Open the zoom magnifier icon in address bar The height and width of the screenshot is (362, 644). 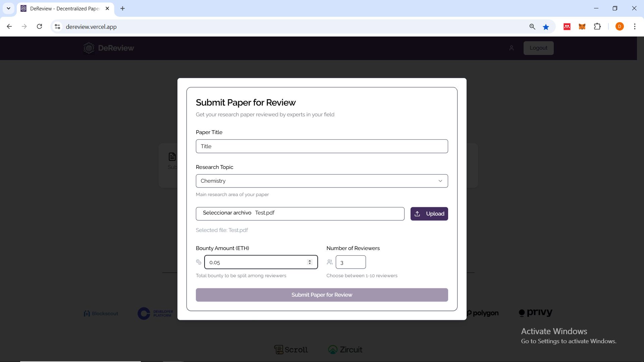pyautogui.click(x=532, y=26)
